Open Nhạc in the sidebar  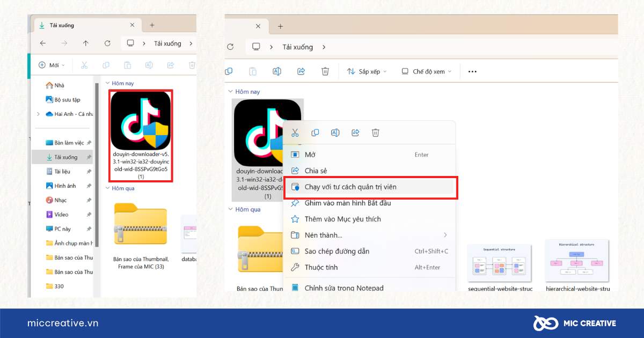click(x=56, y=200)
